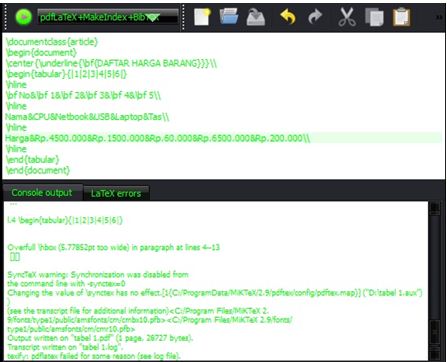
Task: Click the DAFTAR HARGA BARANG title line
Action: click(x=111, y=63)
